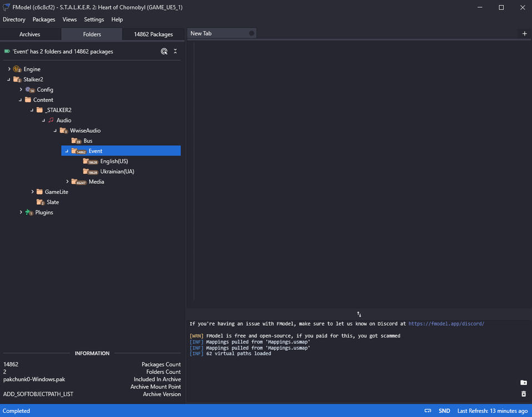Select the Ukrainian(UA) folder label

[x=117, y=171]
